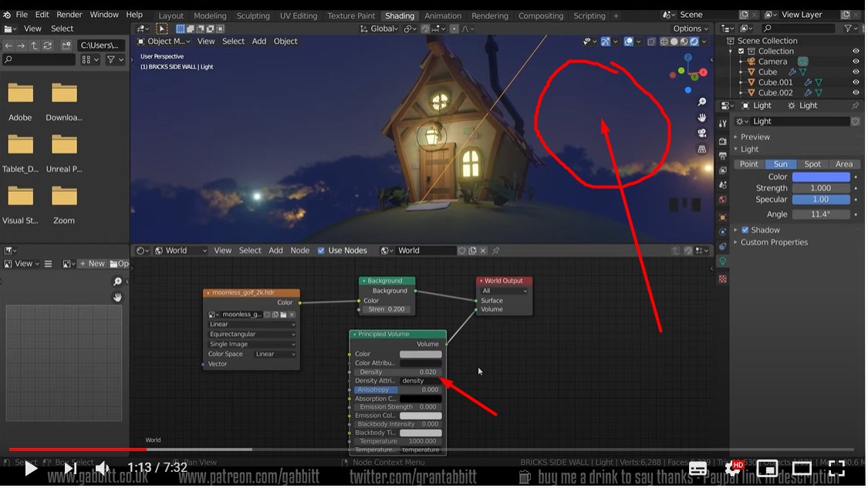Open the Output properties printer icon
The height and width of the screenshot is (488, 868).
(722, 156)
